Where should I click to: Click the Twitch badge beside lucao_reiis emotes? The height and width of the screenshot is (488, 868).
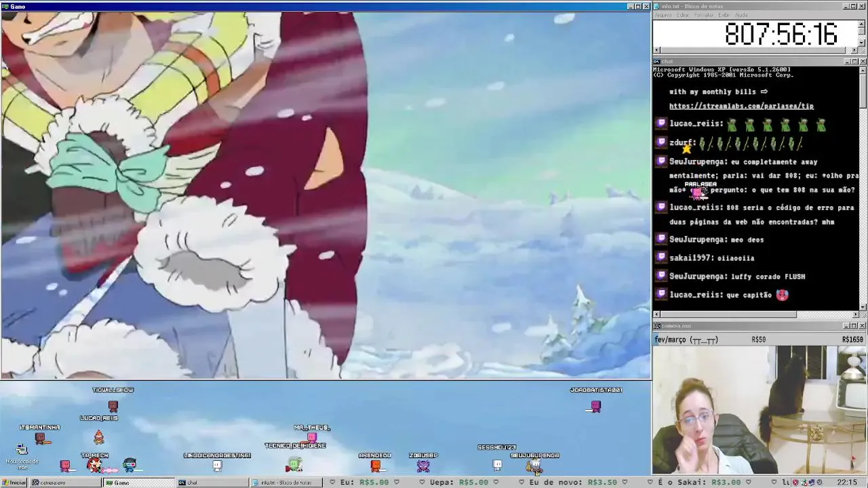click(x=661, y=123)
